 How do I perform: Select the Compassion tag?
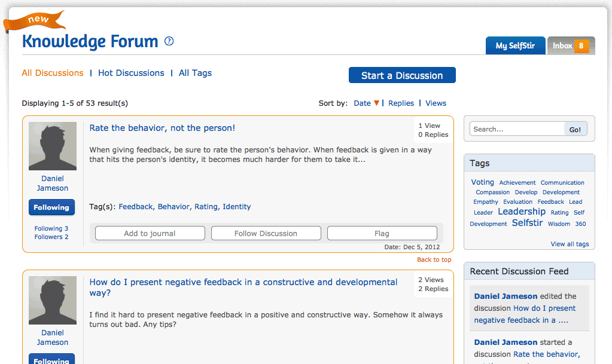492,192
